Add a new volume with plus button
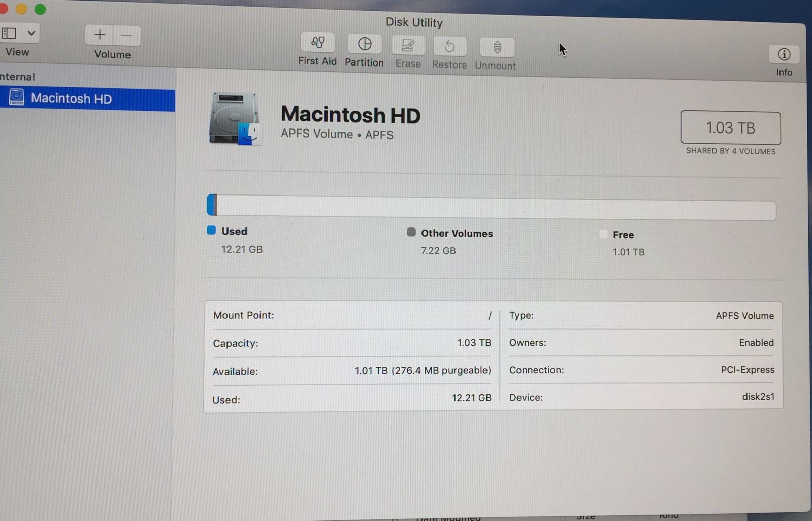Viewport: 812px width, 521px height. coord(100,35)
